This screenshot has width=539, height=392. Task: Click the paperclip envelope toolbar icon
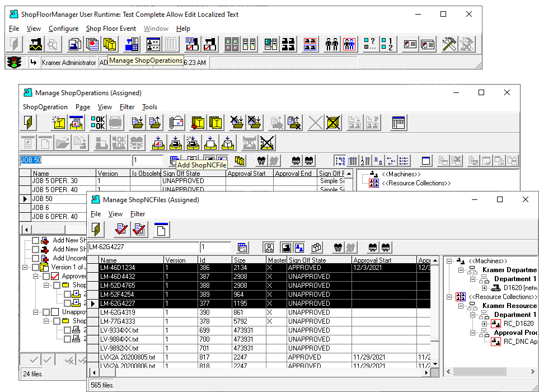tap(176, 123)
